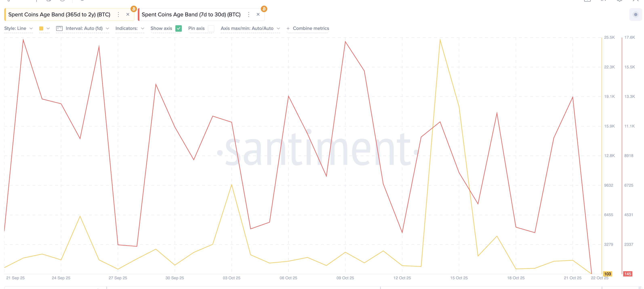This screenshot has width=644, height=289.
Task: Click the circular button at top right
Action: [635, 15]
